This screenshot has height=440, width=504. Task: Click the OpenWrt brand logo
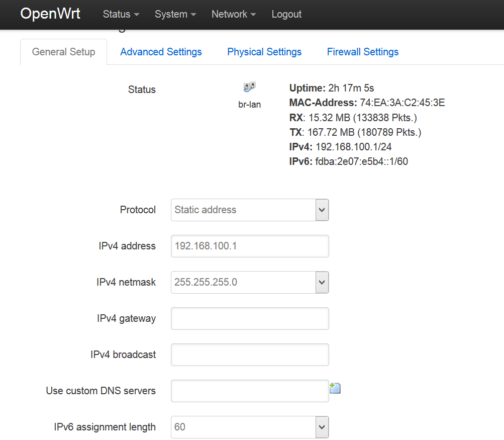pos(50,14)
